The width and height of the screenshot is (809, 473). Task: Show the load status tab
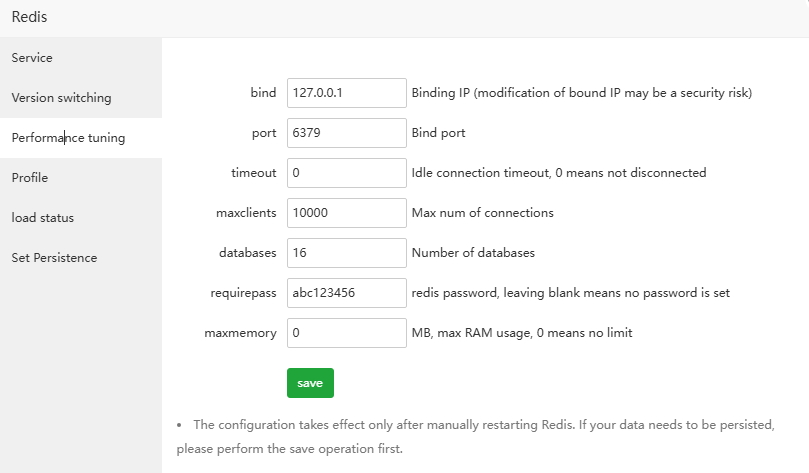pyautogui.click(x=43, y=218)
